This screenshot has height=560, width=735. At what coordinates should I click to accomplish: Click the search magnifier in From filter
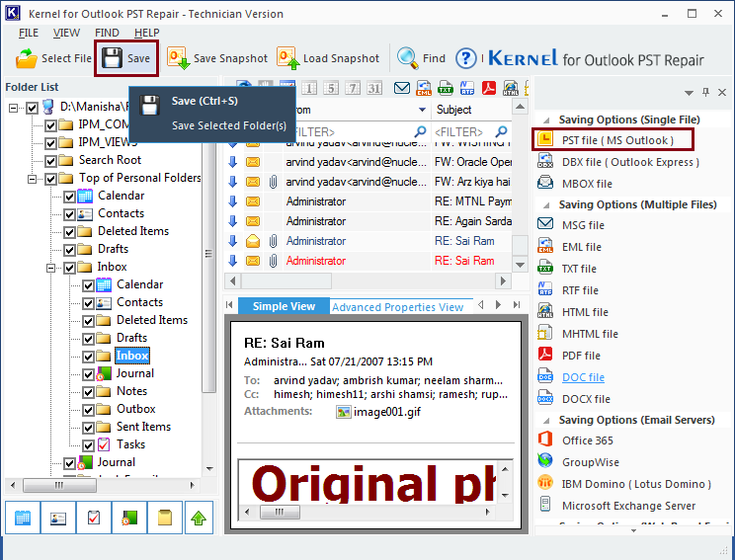421,131
